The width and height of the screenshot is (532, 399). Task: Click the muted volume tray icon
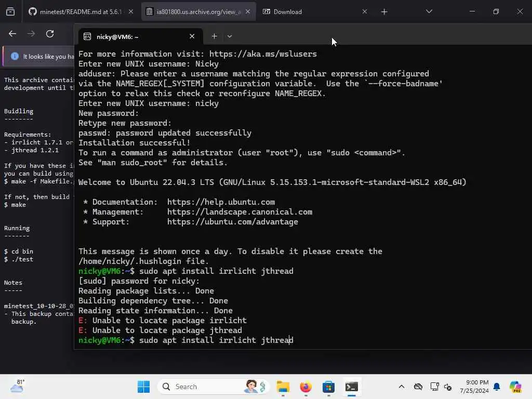tap(448, 387)
